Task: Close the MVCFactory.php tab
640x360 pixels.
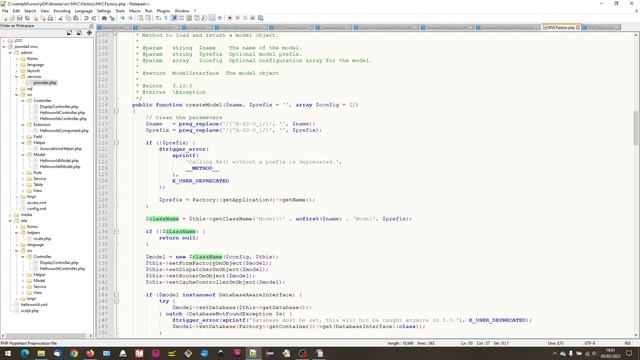Action: [578, 27]
